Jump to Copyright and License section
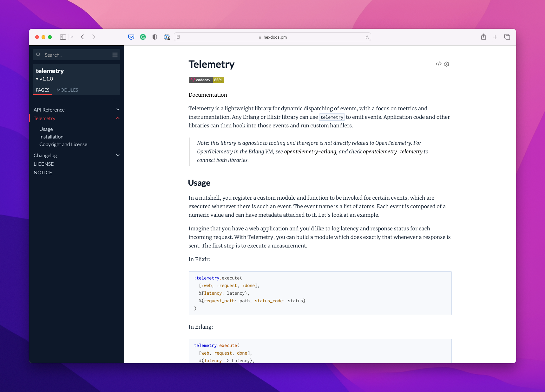Screen dimensions: 545x392 63,144
